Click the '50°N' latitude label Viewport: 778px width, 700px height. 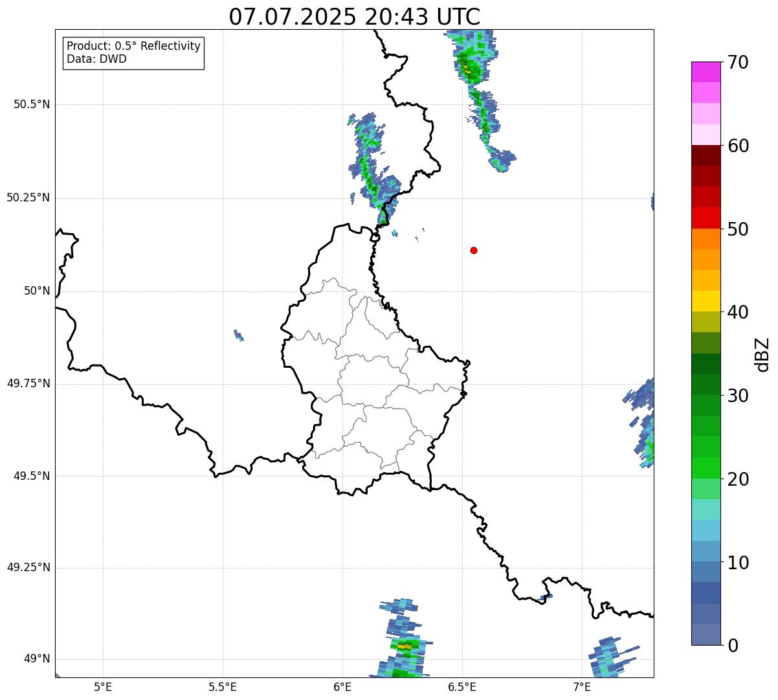tap(37, 291)
